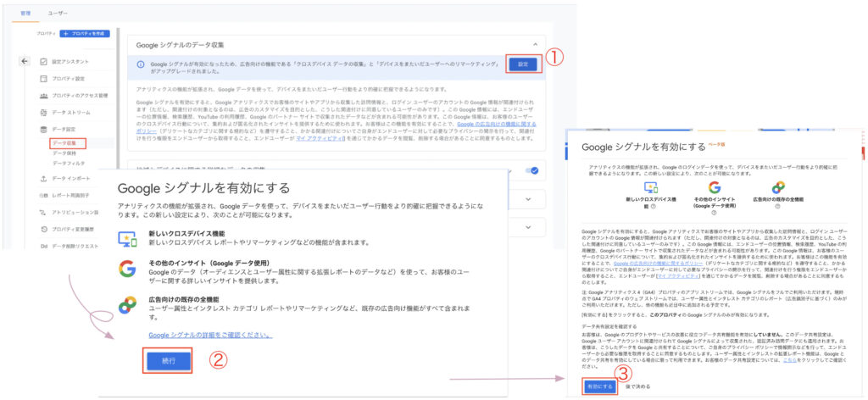The width and height of the screenshot is (868, 400).
Task: Click the プロパティ label above the sidebar
Action: click(x=46, y=34)
